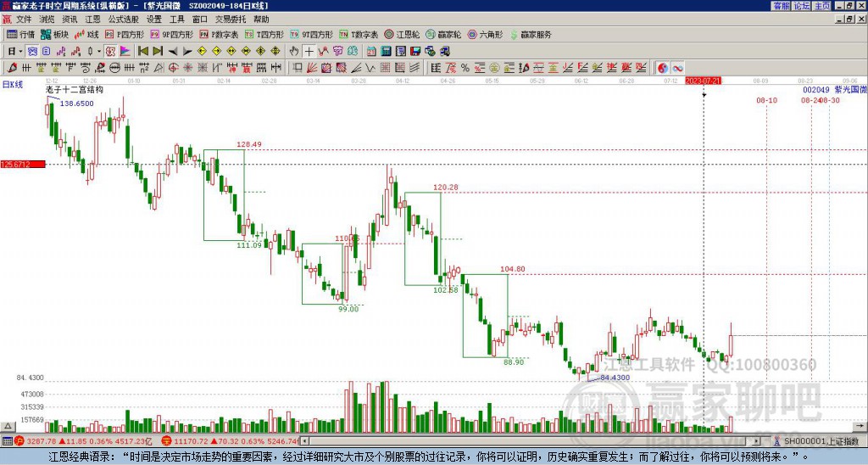This screenshot has width=868, height=465.
Task: Open the T四方形 time square
Action: coord(264,34)
